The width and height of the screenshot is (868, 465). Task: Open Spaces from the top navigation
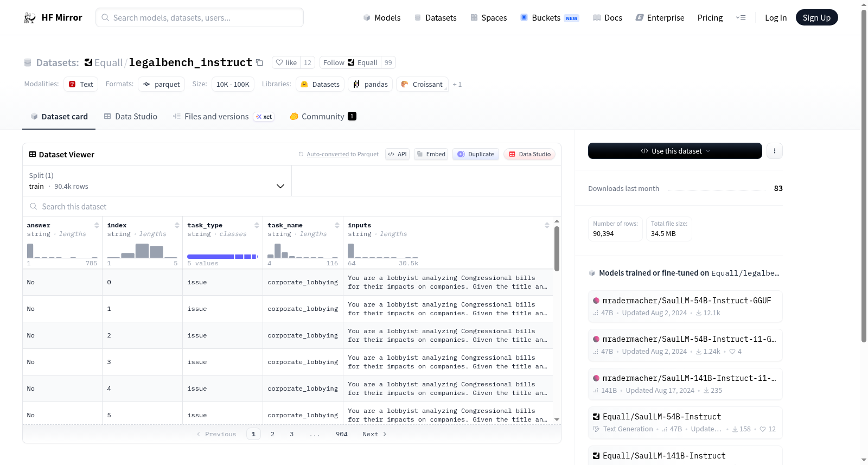(489, 17)
